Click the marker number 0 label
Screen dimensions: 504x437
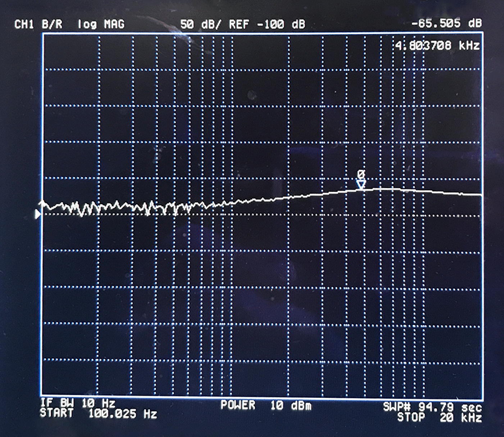point(361,175)
